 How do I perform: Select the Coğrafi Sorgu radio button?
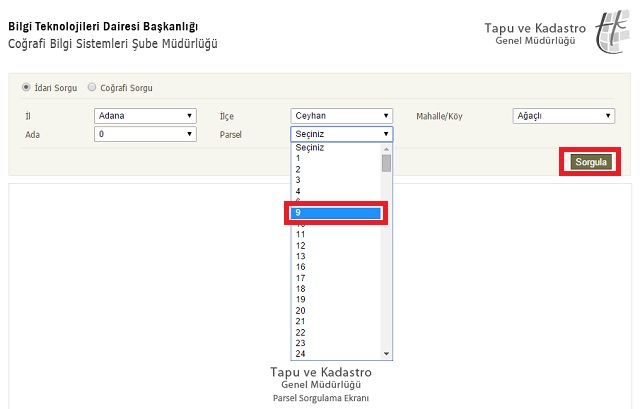[92, 87]
